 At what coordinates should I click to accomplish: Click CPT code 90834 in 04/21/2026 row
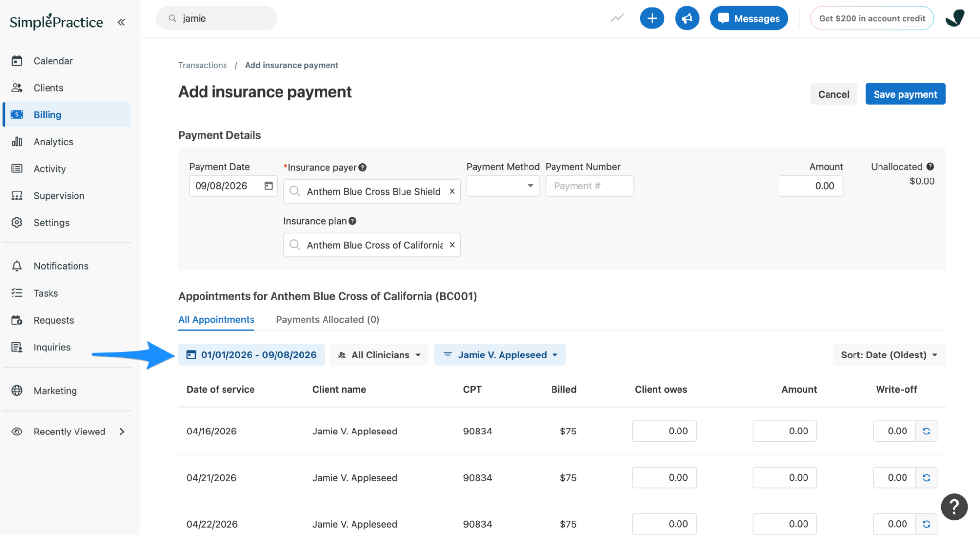tap(477, 478)
